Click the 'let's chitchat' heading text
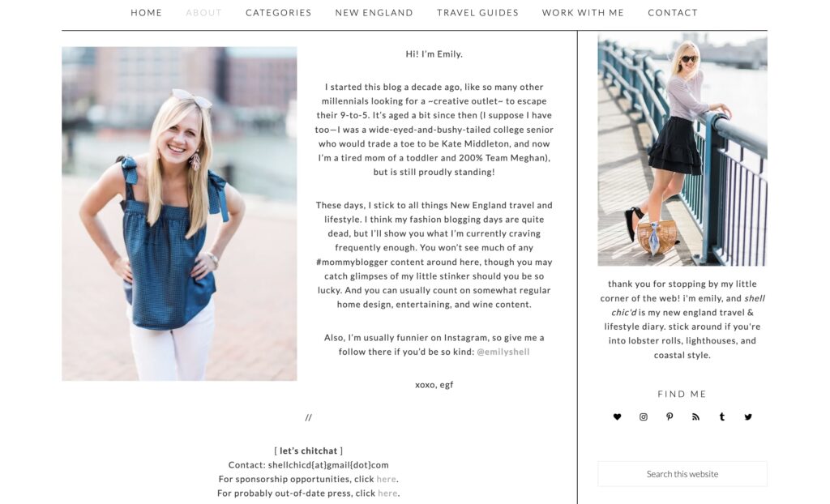 (309, 451)
